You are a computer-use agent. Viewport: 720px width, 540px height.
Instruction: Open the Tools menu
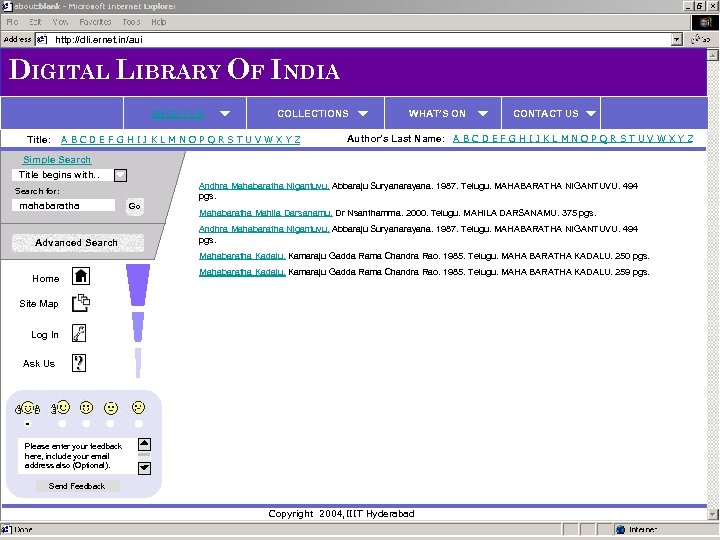131,22
